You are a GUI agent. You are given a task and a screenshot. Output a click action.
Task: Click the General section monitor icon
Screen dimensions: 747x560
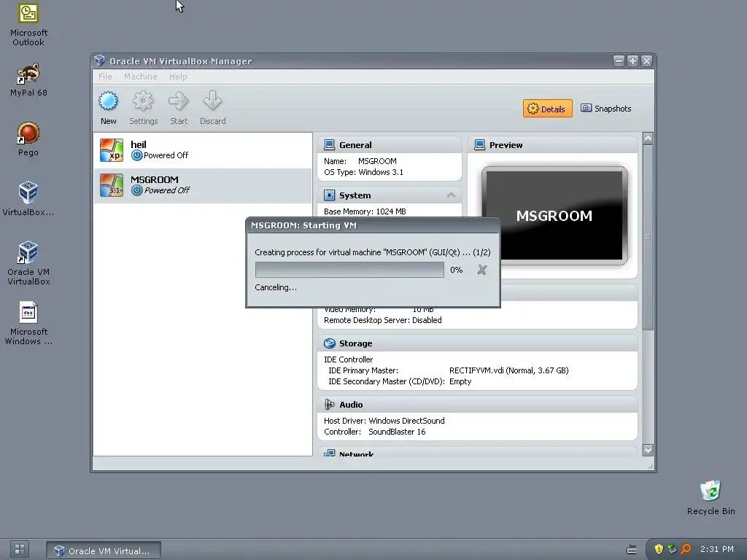pos(329,145)
